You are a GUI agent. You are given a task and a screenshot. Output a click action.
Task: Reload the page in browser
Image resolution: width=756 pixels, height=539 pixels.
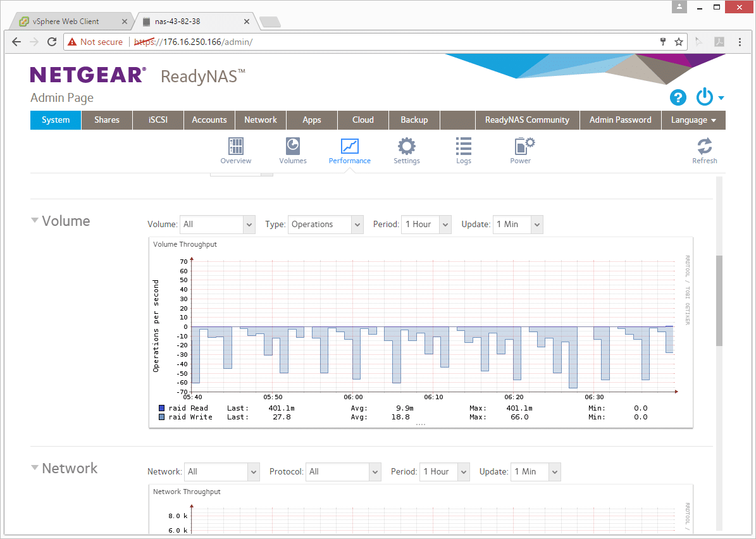52,42
